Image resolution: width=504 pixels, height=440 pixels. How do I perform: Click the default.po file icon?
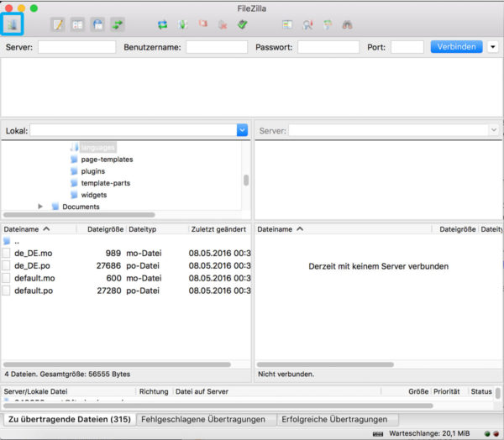[x=6, y=291]
